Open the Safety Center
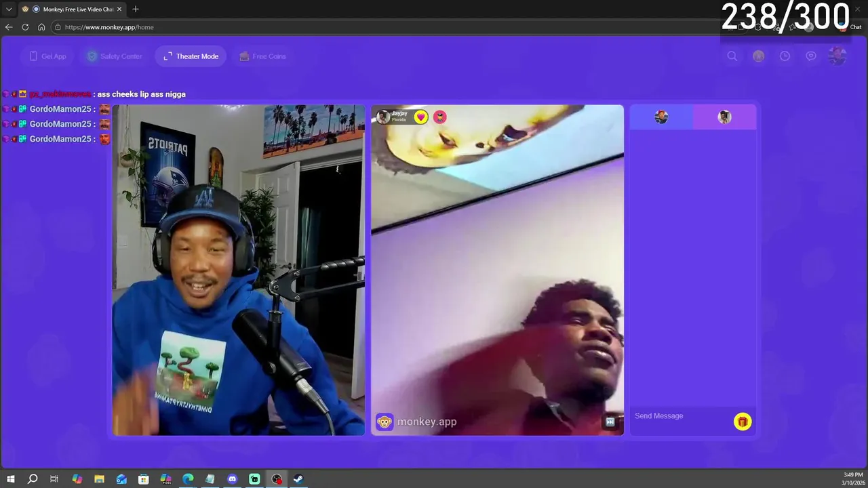The image size is (868, 488). (x=115, y=56)
